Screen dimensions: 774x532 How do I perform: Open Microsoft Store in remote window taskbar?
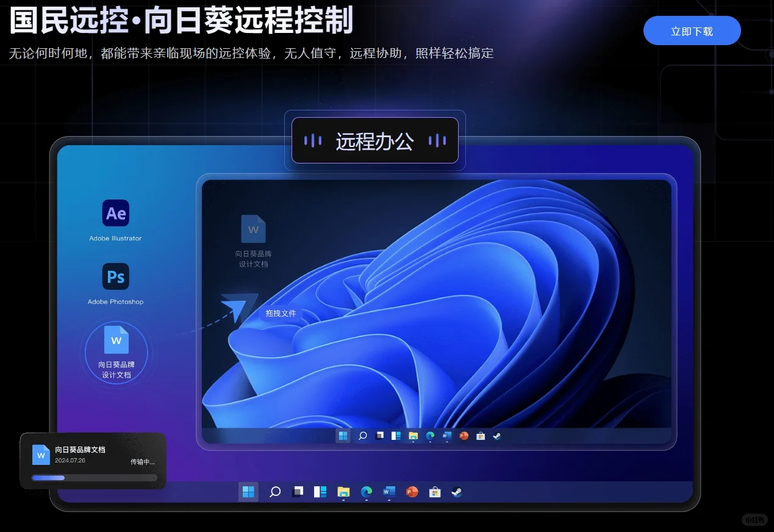pyautogui.click(x=481, y=436)
